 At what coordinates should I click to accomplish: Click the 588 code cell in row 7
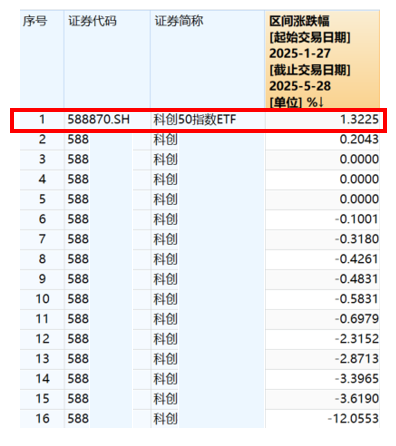tap(78, 239)
